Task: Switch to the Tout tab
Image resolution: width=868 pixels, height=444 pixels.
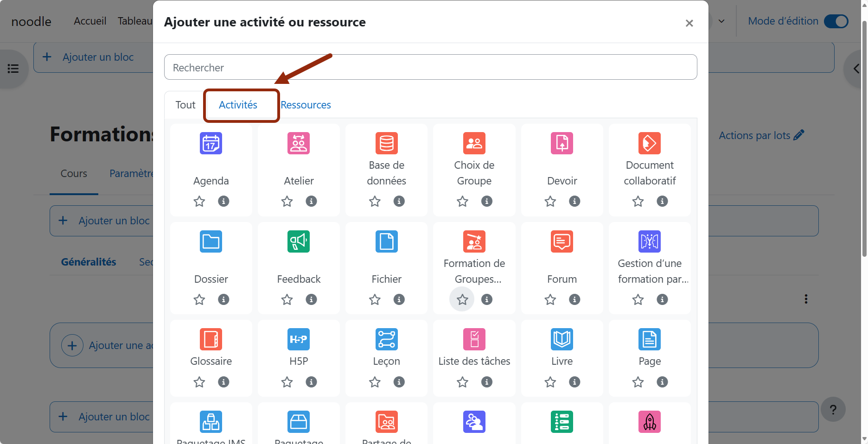Action: (x=185, y=105)
